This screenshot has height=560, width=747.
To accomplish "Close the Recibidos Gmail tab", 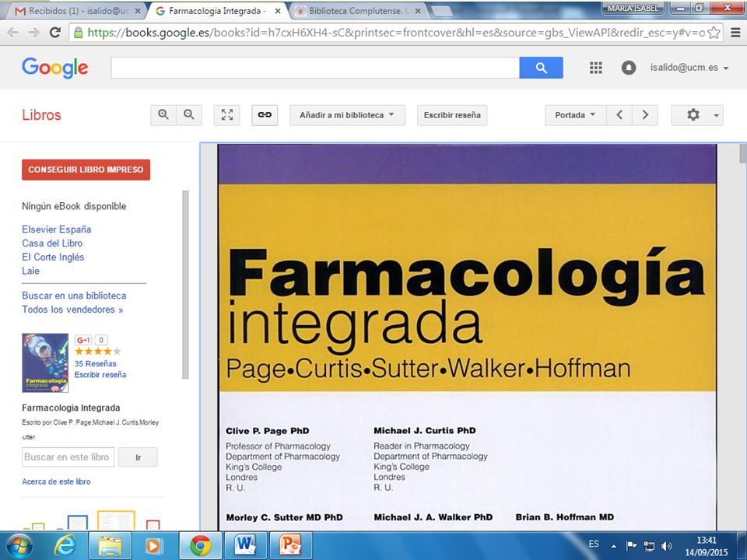I will click(139, 11).
